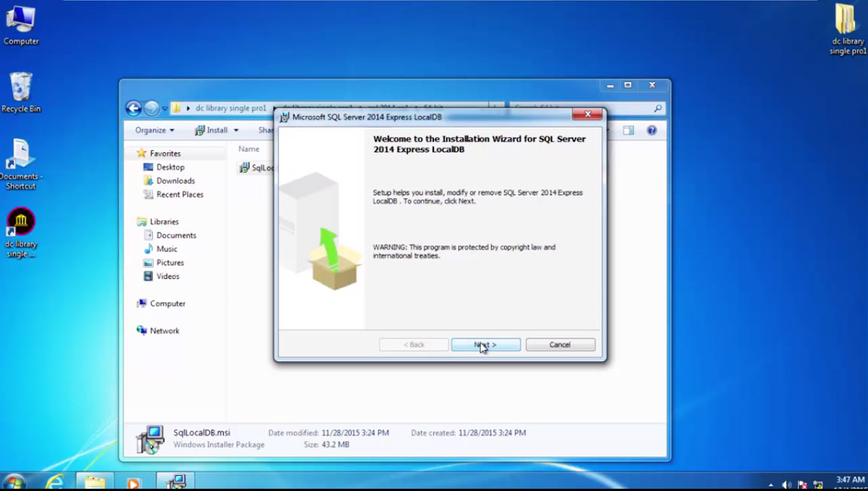Click the large installer icon in details pane
The height and width of the screenshot is (491, 868).
[150, 440]
